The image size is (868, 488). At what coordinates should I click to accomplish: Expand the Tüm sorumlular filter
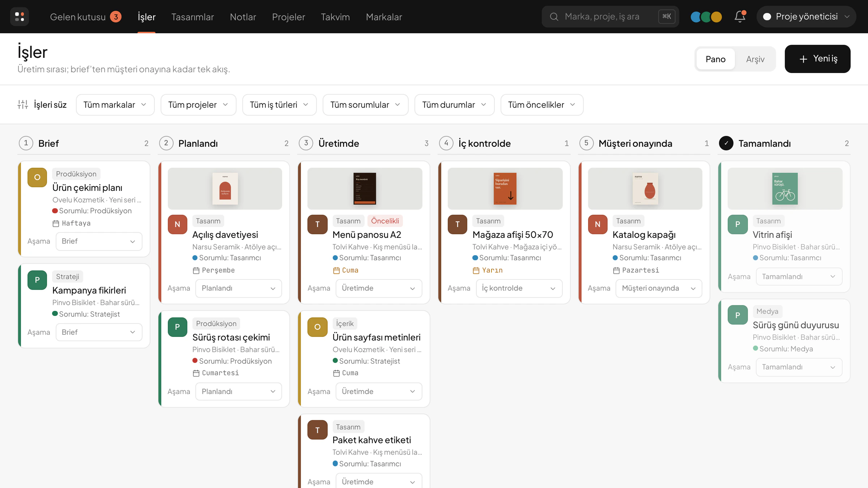365,105
